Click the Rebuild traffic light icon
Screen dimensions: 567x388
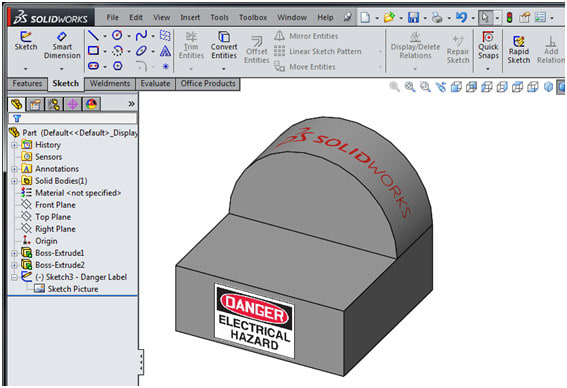[x=510, y=17]
